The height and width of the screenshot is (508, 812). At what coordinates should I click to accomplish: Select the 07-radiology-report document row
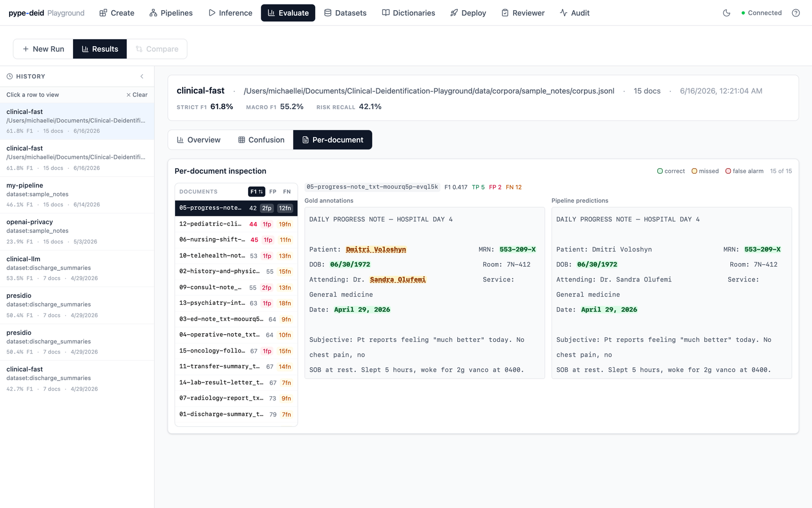(x=236, y=398)
